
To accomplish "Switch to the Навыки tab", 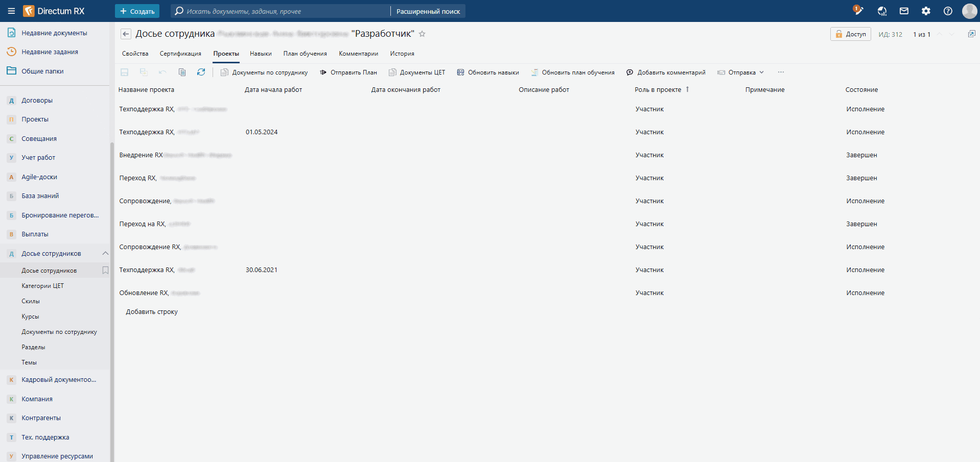I will click(x=261, y=54).
